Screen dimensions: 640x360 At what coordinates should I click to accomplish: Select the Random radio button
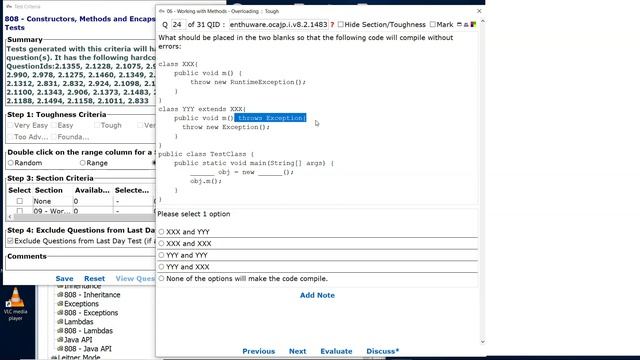tap(11, 163)
